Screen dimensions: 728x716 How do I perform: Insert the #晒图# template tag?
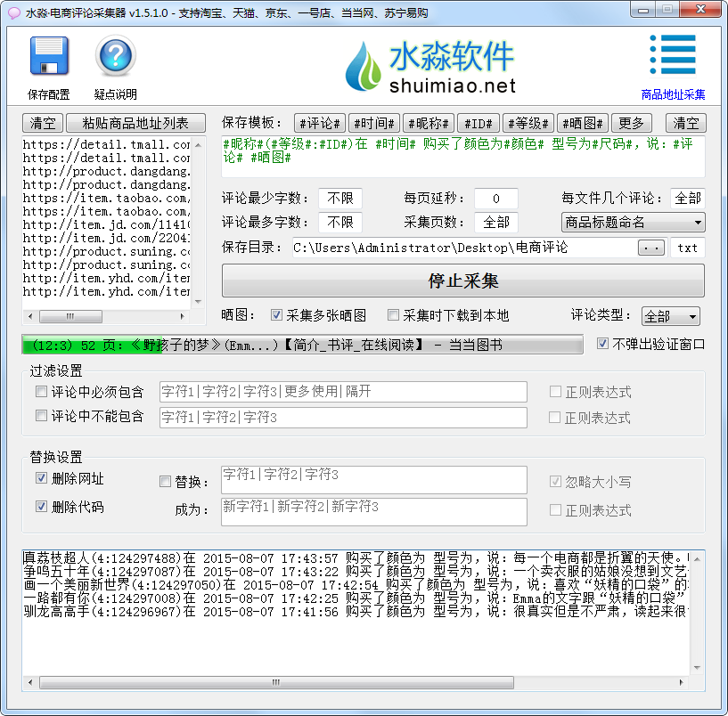click(584, 123)
